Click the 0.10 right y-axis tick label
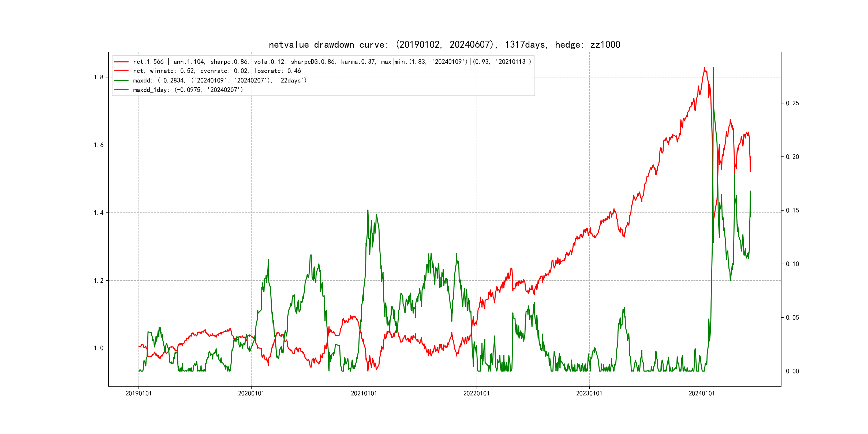868x434 pixels. [792, 264]
